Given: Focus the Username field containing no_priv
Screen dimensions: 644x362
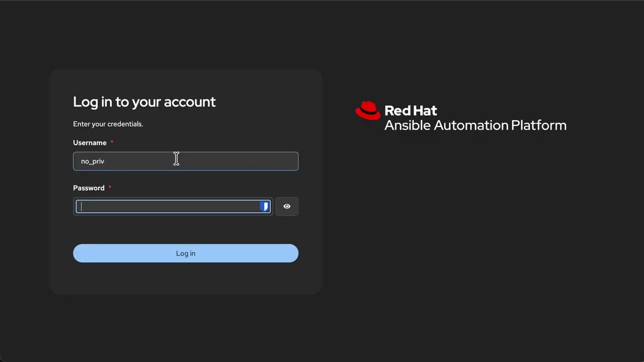Looking at the screenshot, I should coord(186,161).
